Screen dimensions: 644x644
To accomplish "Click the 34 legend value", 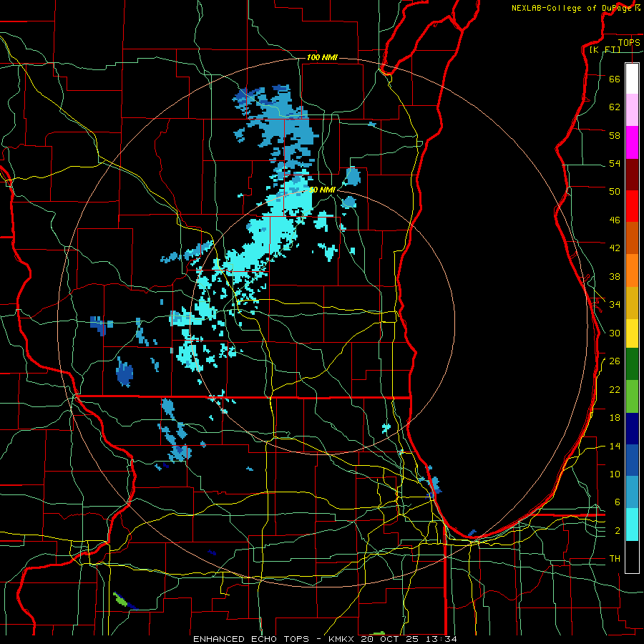I will click(615, 305).
